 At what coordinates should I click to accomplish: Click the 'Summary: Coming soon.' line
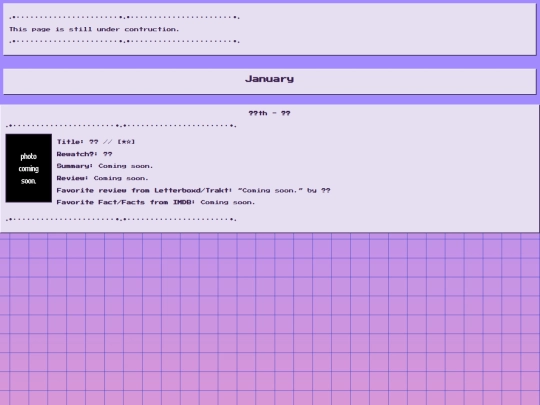tap(105, 166)
